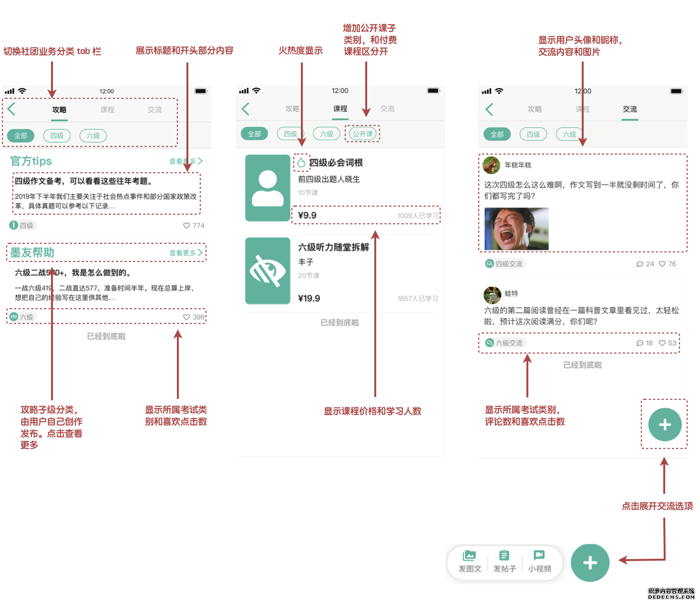This screenshot has width=700, height=604.
Task: Open the crying face image in 年糕年糕 post
Action: pyautogui.click(x=516, y=229)
